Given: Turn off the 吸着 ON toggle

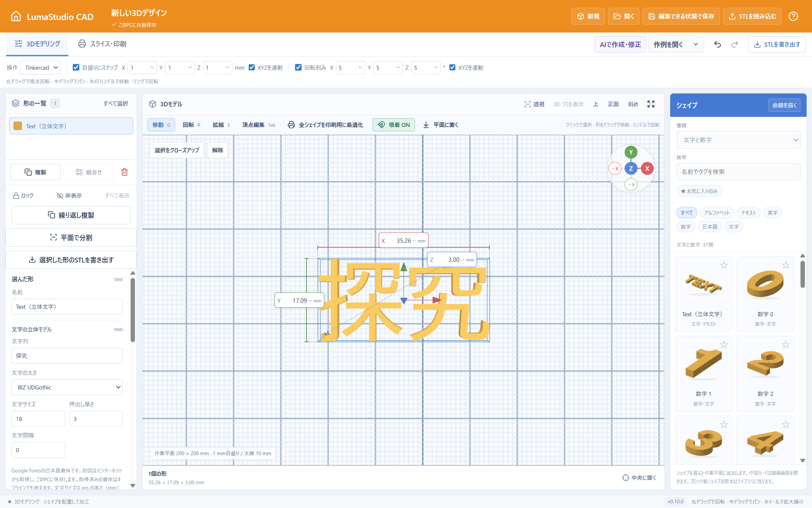Looking at the screenshot, I should (393, 125).
